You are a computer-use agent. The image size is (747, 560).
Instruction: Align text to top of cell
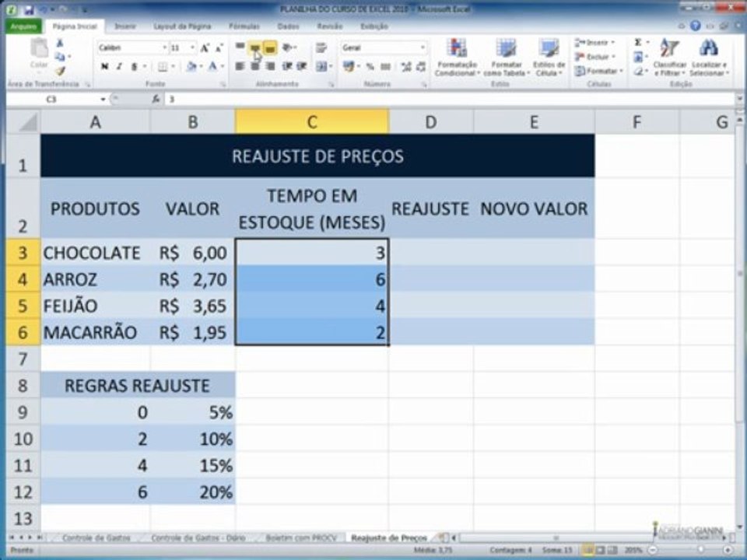(x=240, y=47)
